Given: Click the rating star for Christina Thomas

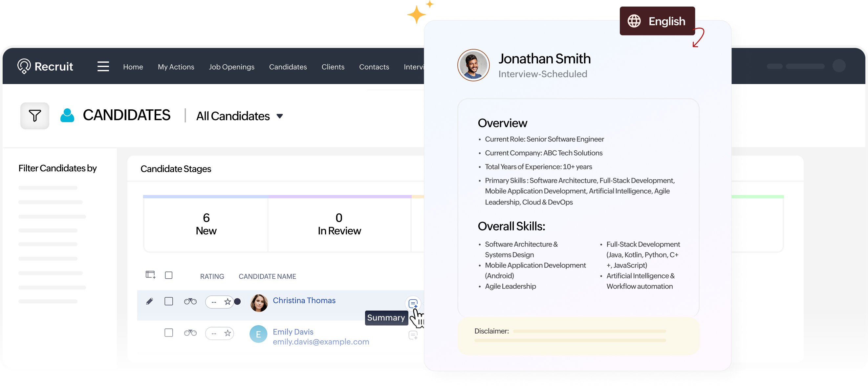Looking at the screenshot, I should point(228,301).
